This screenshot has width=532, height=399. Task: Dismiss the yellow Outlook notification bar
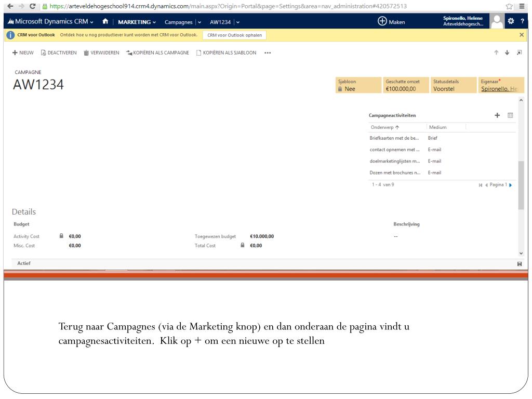pyautogui.click(x=522, y=35)
